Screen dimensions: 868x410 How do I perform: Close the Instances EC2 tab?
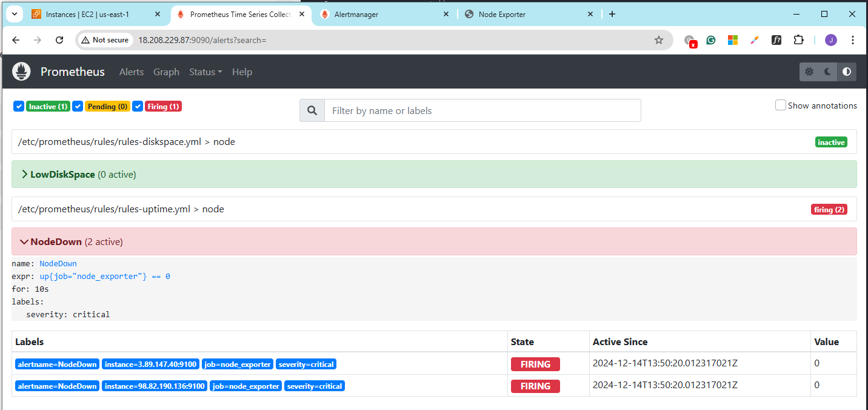coord(158,14)
